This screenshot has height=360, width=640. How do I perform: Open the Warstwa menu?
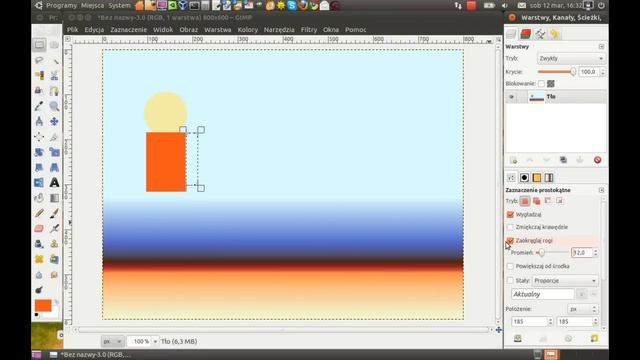(x=218, y=29)
